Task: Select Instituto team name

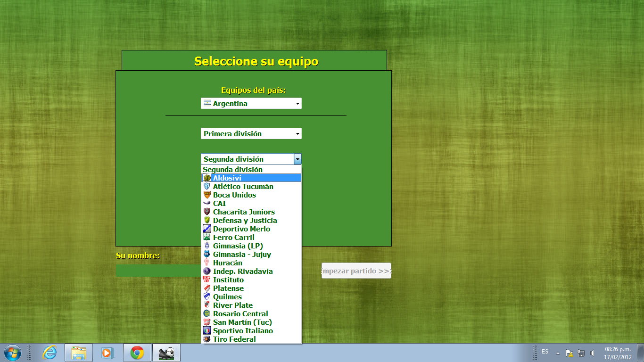Action: click(229, 280)
